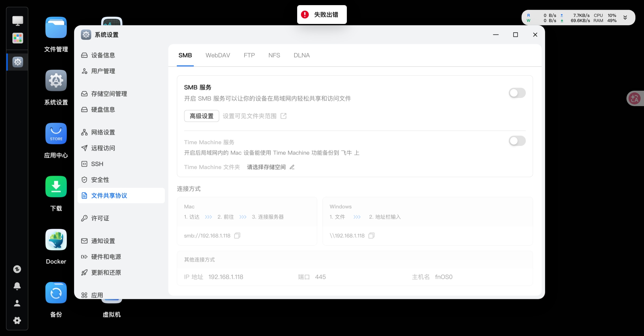This screenshot has width=644, height=336.
Task: Open the NFS tab
Action: click(274, 55)
